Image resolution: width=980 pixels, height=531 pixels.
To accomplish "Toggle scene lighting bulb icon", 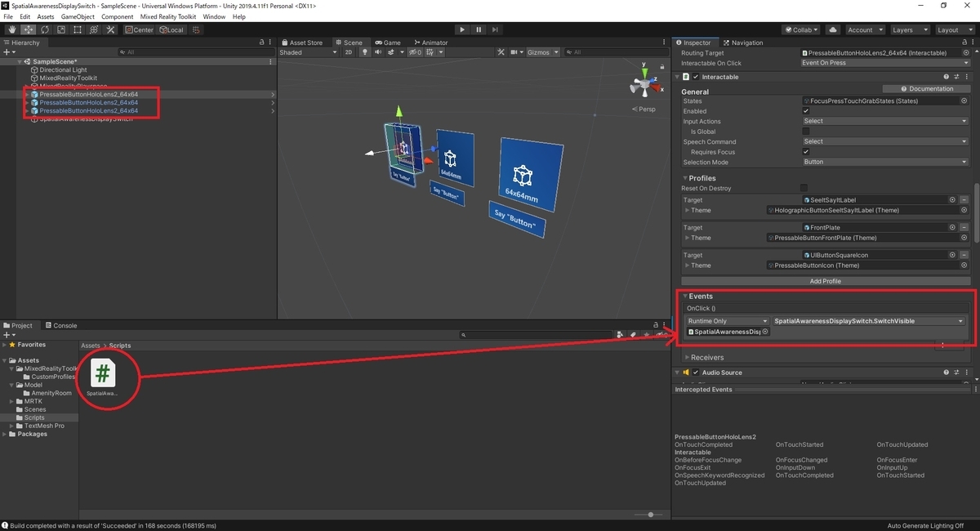I will (x=365, y=52).
